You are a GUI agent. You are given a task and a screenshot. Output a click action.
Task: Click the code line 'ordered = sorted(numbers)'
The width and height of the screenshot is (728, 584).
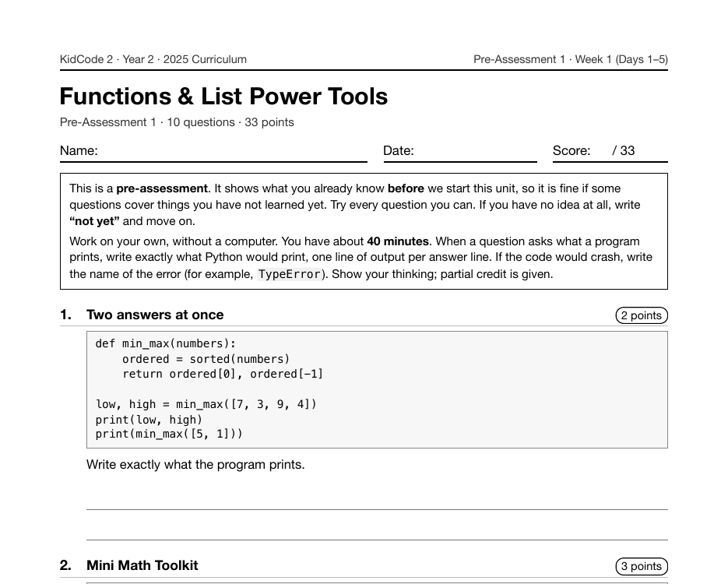tap(206, 359)
